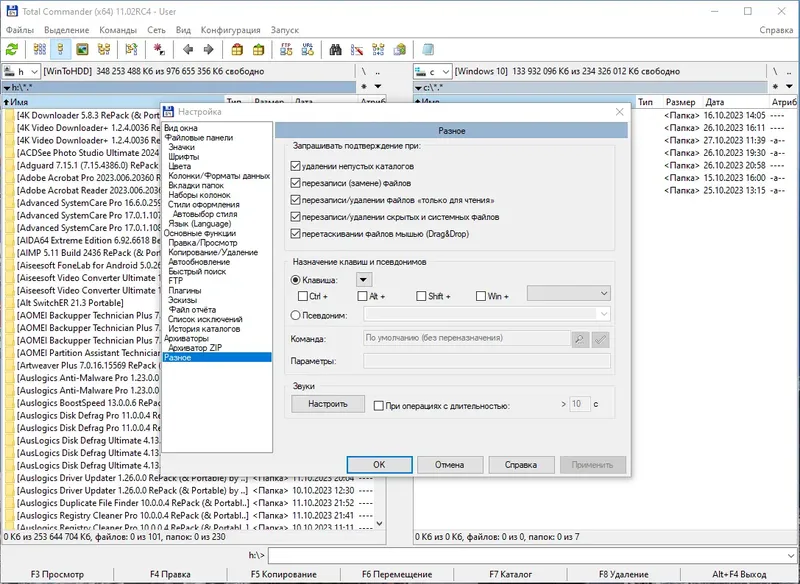Open the right panel drive 'c' dropdown

(433, 71)
